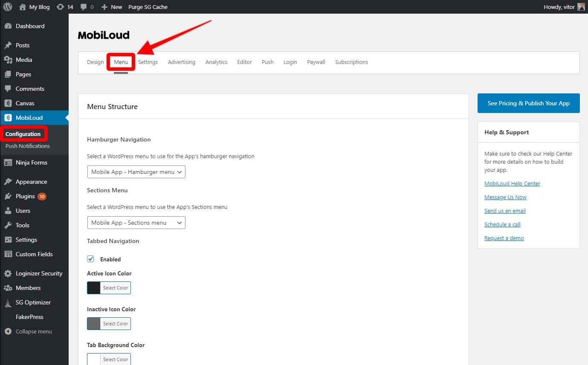Click the Pages sidebar icon
The width and height of the screenshot is (588, 365).
[x=8, y=74]
